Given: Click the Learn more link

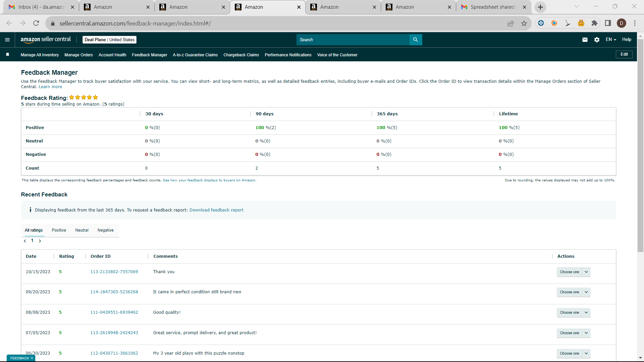Looking at the screenshot, I should tap(50, 87).
